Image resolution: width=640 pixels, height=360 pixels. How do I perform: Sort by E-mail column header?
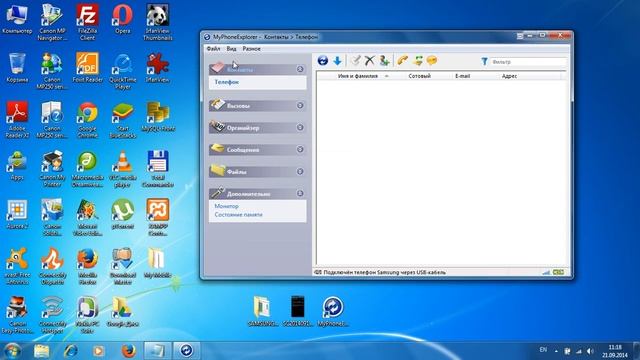(x=463, y=76)
